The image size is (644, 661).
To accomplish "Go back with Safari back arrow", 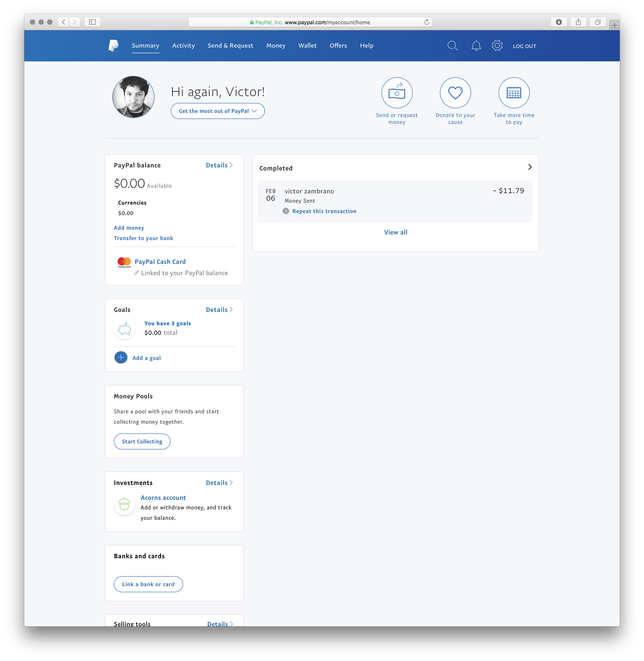I will [63, 22].
